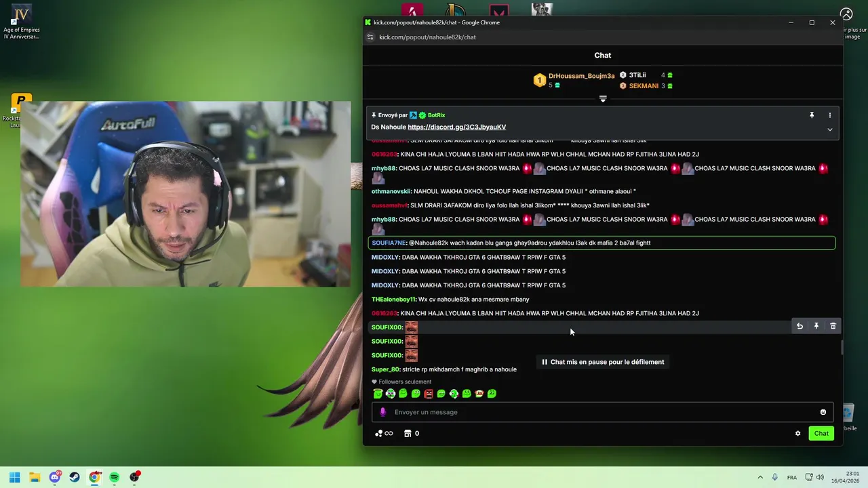Click username SEKMANI in leaderboard

point(644,86)
